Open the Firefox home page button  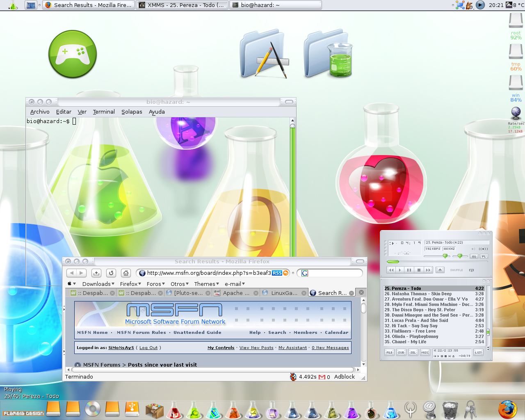click(x=126, y=273)
